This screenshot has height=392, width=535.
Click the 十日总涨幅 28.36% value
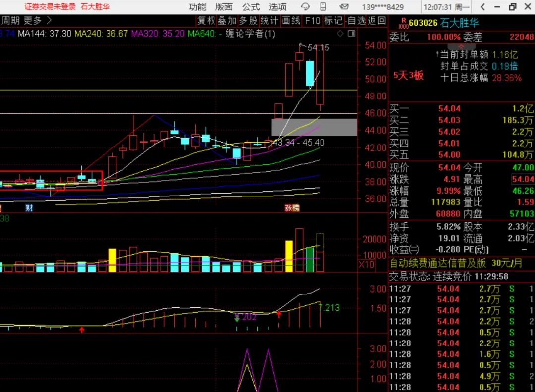click(507, 78)
